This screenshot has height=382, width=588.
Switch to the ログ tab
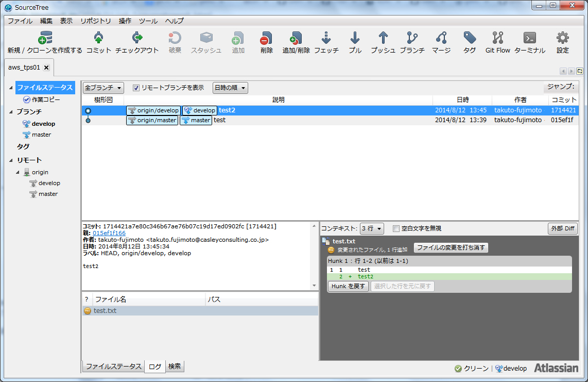[155, 367]
